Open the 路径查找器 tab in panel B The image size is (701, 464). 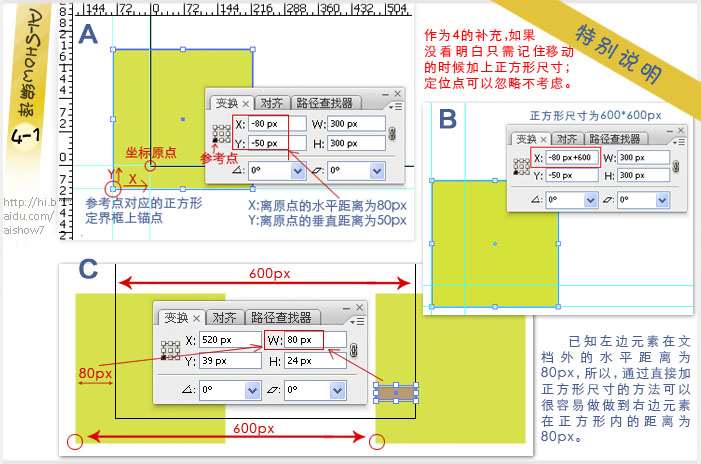click(615, 139)
